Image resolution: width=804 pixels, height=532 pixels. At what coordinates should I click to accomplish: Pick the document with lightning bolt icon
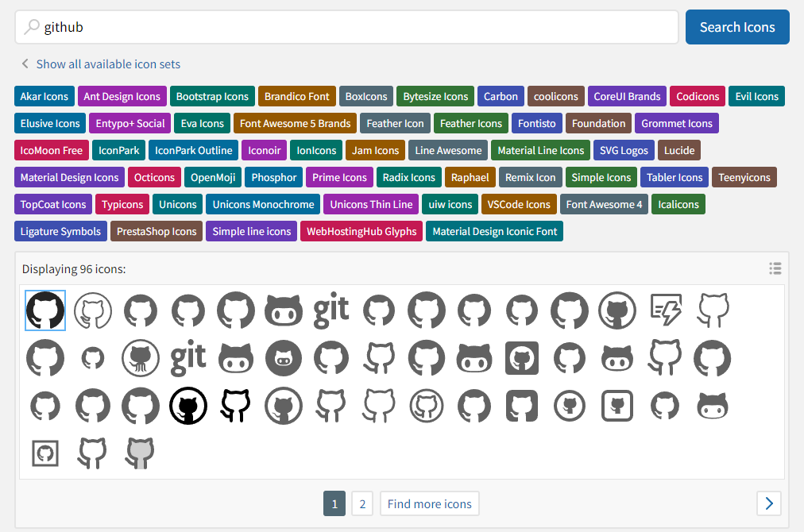click(x=666, y=310)
